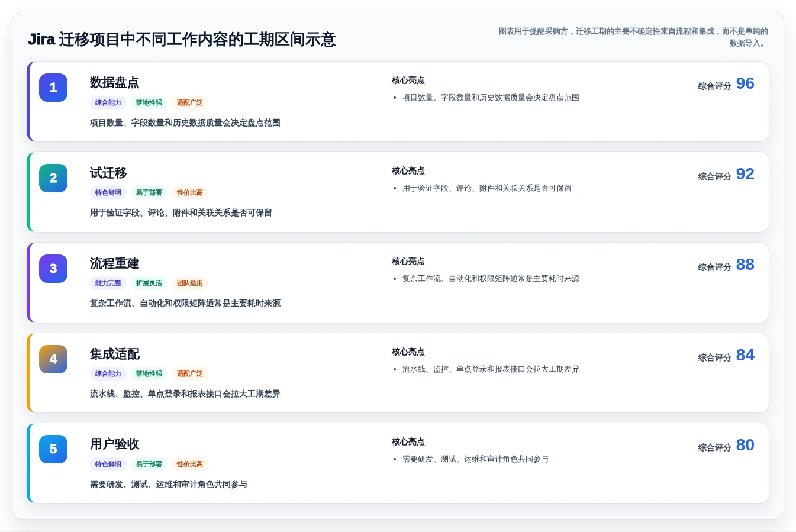This screenshot has width=796, height=532.
Task: Select the 流程重建 card title
Action: (x=115, y=263)
